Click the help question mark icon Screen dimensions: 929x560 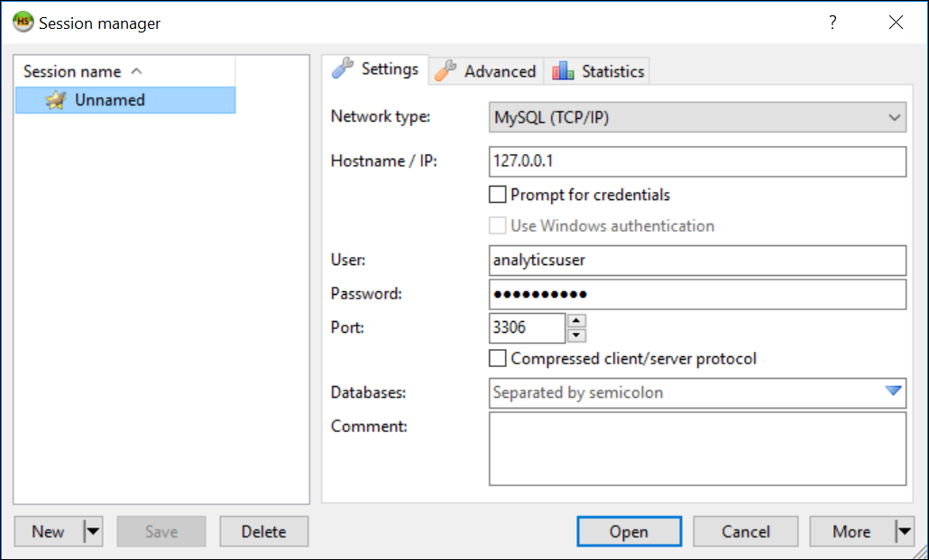[832, 23]
